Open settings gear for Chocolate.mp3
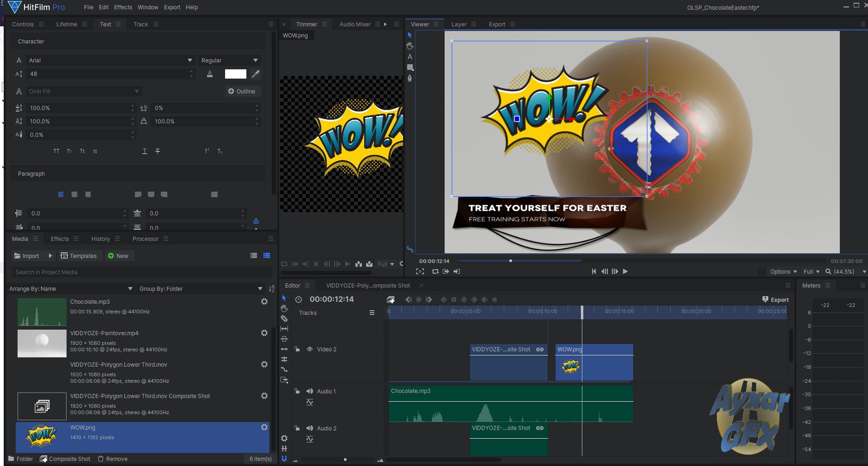Viewport: 868px width, 466px height. tap(264, 301)
